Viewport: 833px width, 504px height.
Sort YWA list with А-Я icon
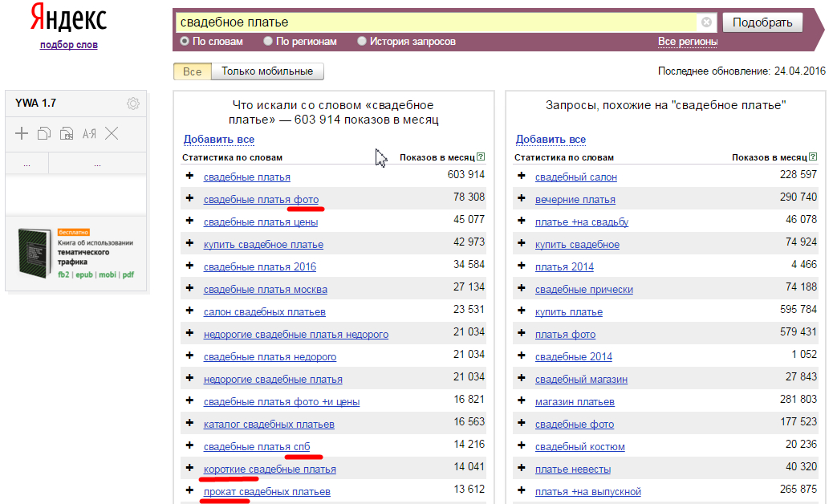coord(89,134)
